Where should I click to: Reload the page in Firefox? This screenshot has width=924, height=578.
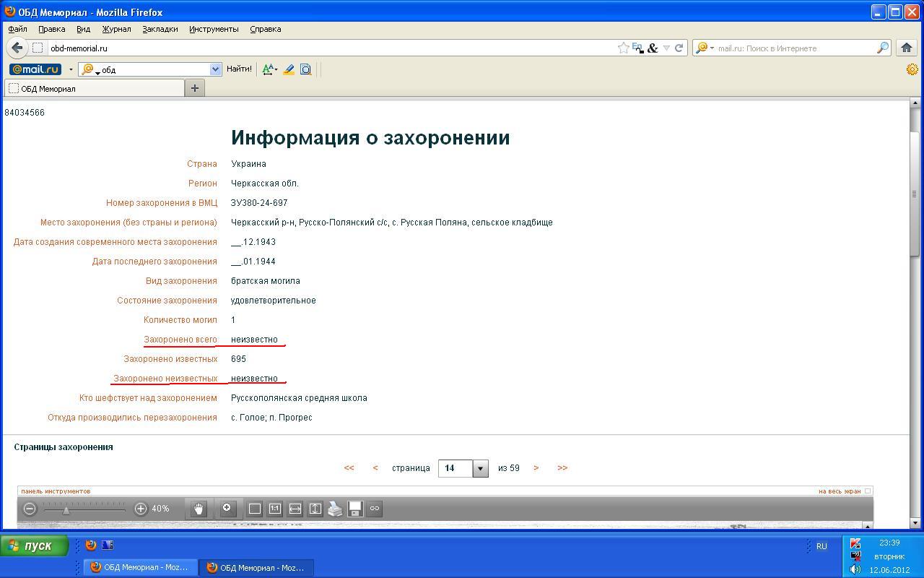(679, 48)
